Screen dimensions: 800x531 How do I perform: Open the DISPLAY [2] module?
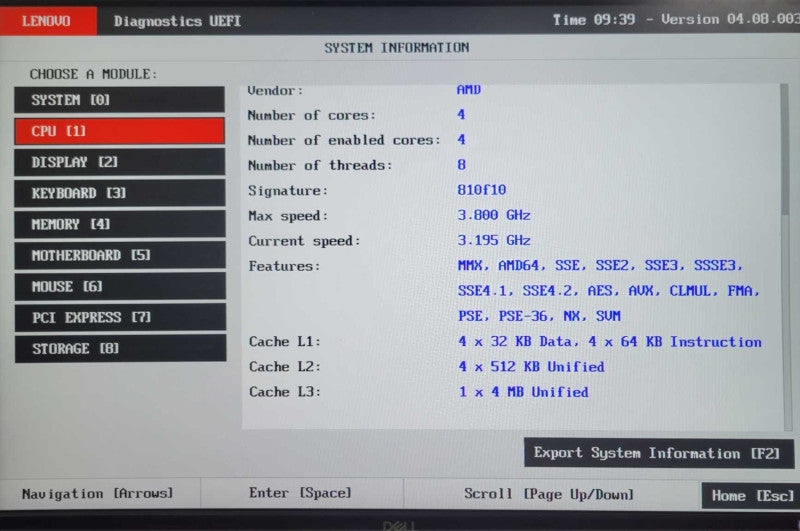[119, 162]
